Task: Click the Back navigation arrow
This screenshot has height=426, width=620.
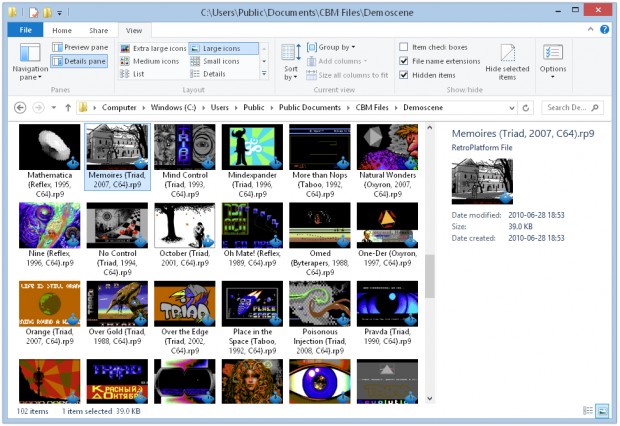Action: [20, 108]
